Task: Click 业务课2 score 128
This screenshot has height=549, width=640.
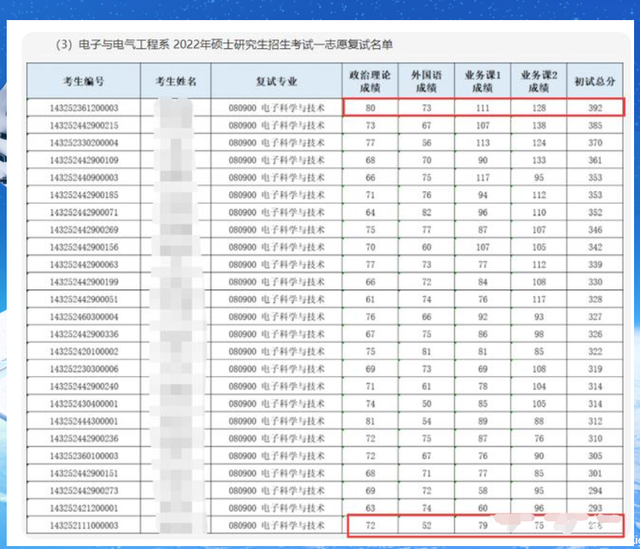Action: 539,108
